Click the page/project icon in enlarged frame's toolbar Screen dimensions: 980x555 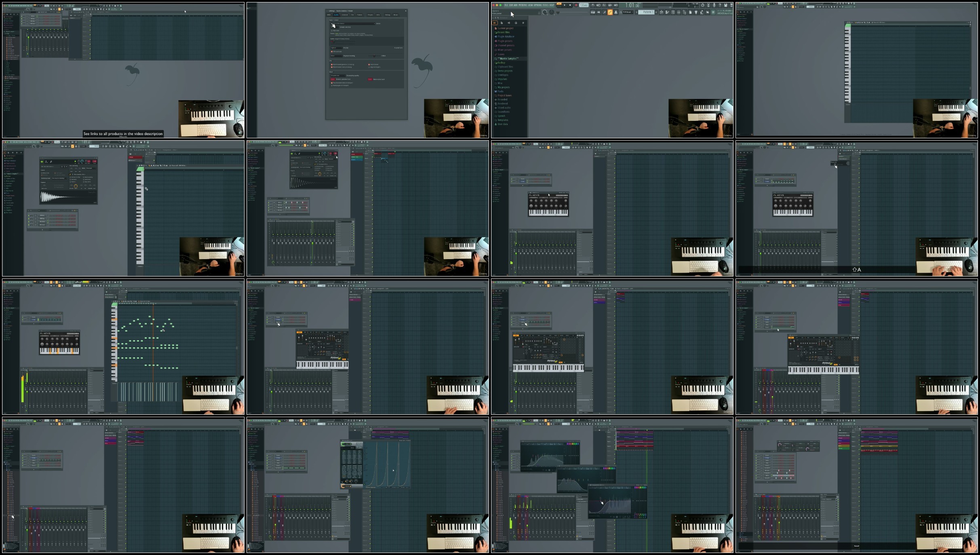690,12
